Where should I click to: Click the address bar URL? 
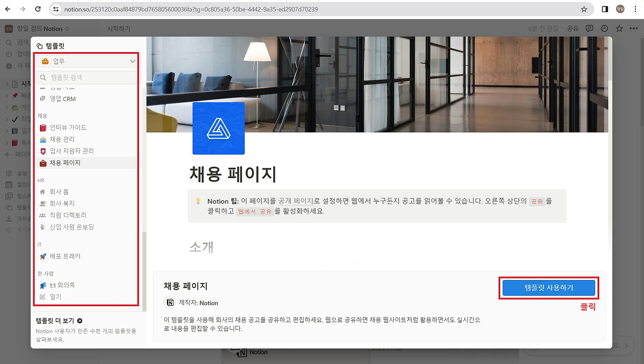(191, 9)
